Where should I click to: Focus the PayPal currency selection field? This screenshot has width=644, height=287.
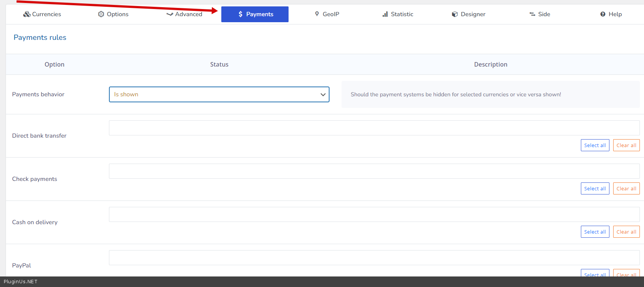tap(374, 258)
